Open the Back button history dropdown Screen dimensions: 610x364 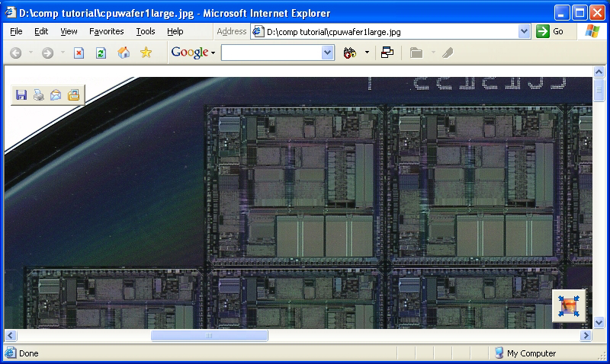(30, 53)
